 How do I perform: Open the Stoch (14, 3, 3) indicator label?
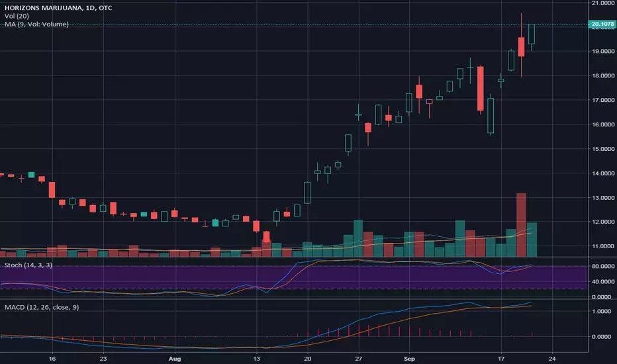point(28,265)
